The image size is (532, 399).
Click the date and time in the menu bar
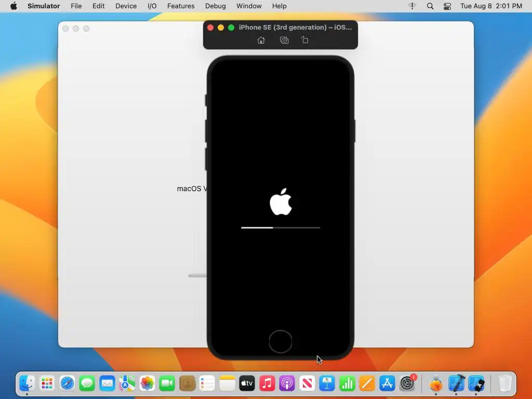(491, 6)
